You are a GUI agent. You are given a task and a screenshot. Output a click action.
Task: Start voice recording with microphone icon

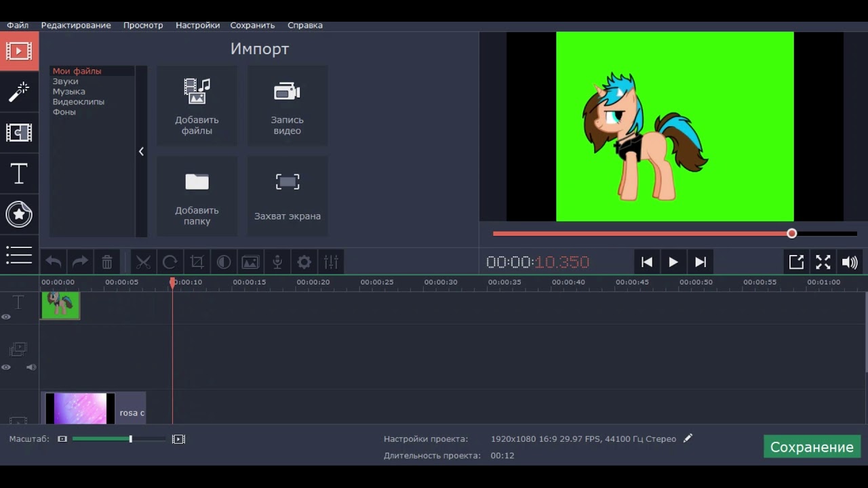tap(277, 262)
